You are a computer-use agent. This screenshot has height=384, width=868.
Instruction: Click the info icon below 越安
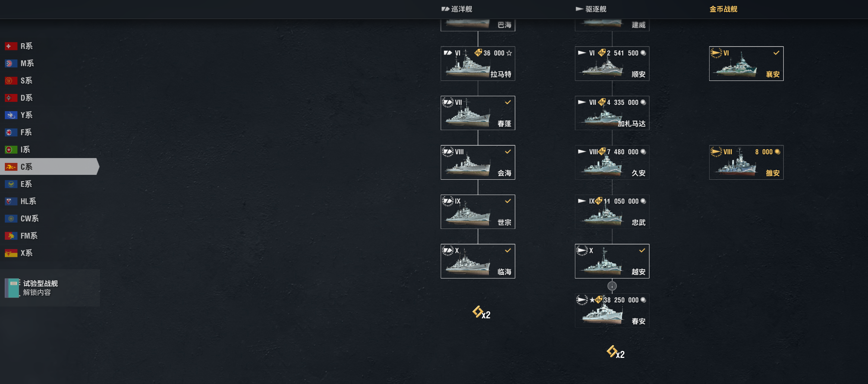[x=612, y=286]
